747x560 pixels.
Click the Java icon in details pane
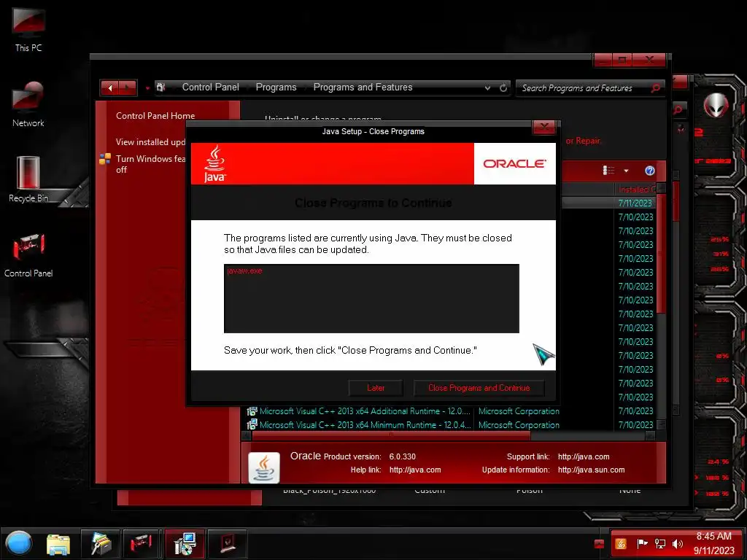tap(264, 467)
